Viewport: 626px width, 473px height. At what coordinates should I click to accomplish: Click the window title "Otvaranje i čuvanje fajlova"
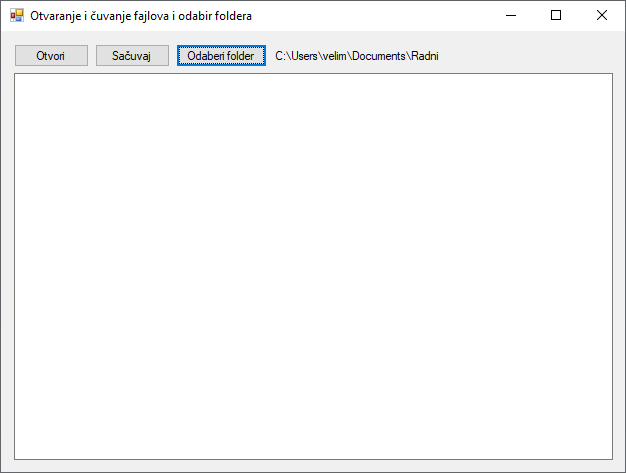click(141, 16)
